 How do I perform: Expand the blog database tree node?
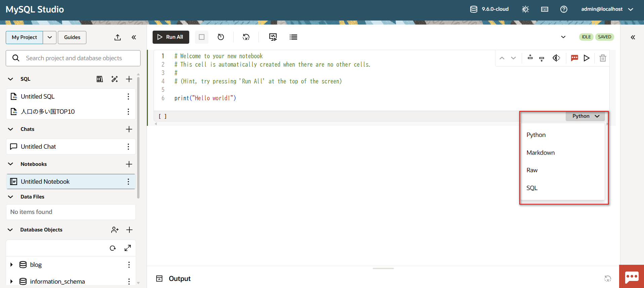[x=11, y=265]
